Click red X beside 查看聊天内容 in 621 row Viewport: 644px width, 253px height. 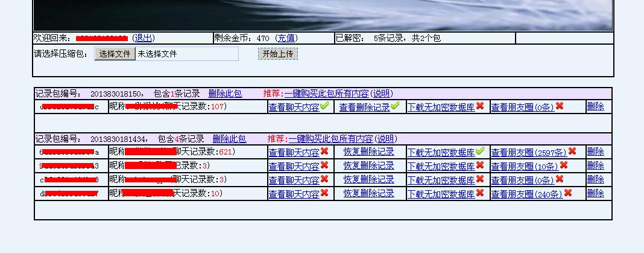[324, 152]
